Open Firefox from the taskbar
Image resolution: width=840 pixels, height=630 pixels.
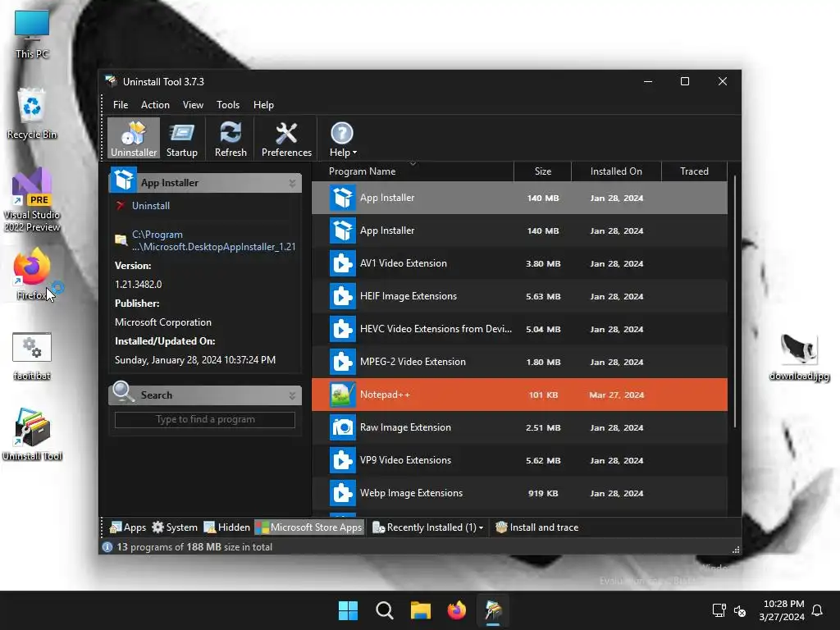click(456, 610)
